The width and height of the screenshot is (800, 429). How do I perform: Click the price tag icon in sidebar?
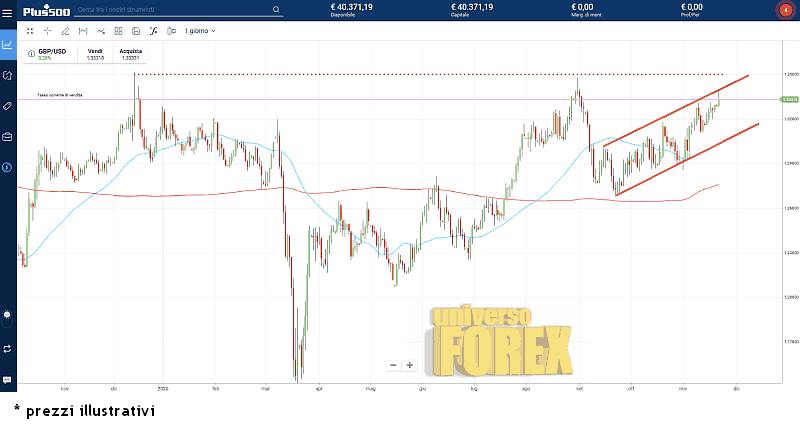coord(8,105)
